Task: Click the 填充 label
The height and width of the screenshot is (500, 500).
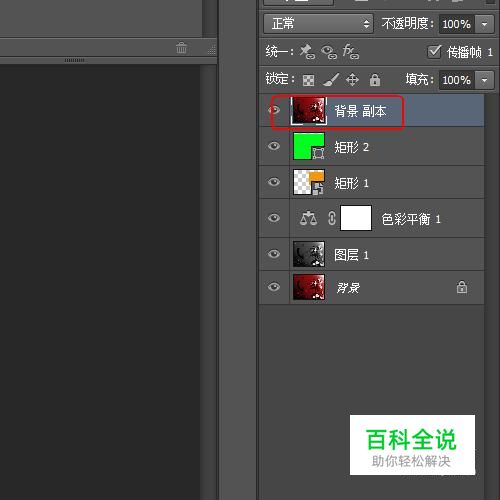Action: pos(419,80)
